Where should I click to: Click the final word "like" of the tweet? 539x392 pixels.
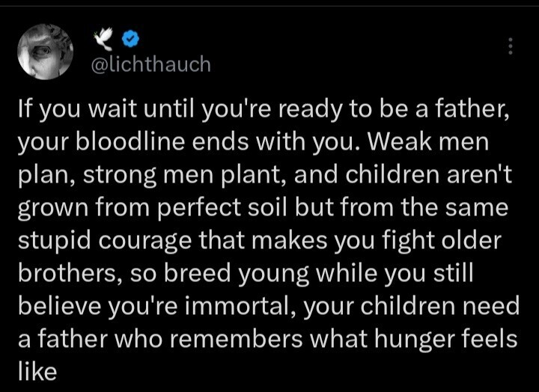37,371
